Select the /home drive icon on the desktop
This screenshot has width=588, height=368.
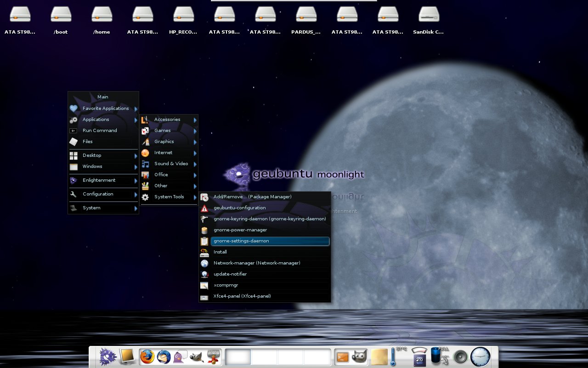click(x=102, y=14)
